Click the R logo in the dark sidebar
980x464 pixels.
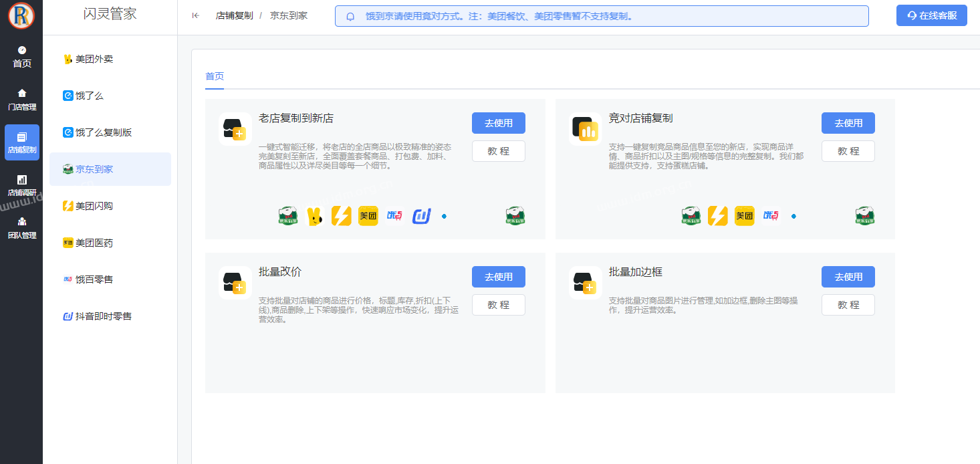pos(21,16)
